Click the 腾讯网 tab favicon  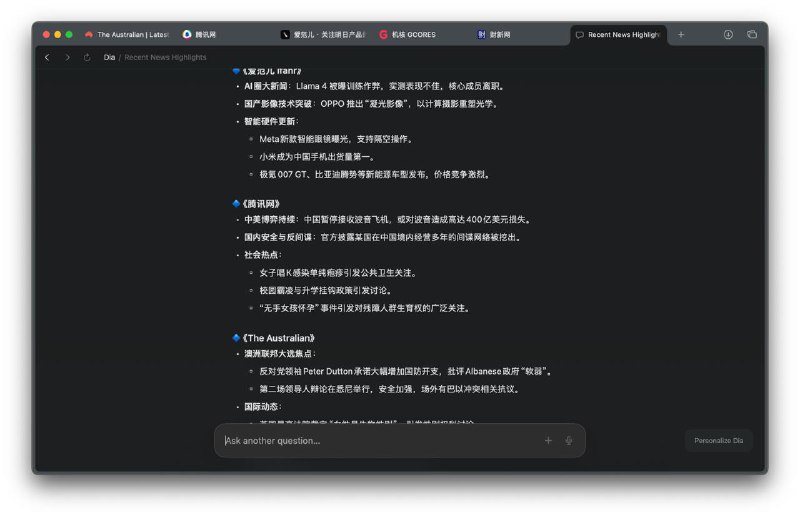point(187,34)
